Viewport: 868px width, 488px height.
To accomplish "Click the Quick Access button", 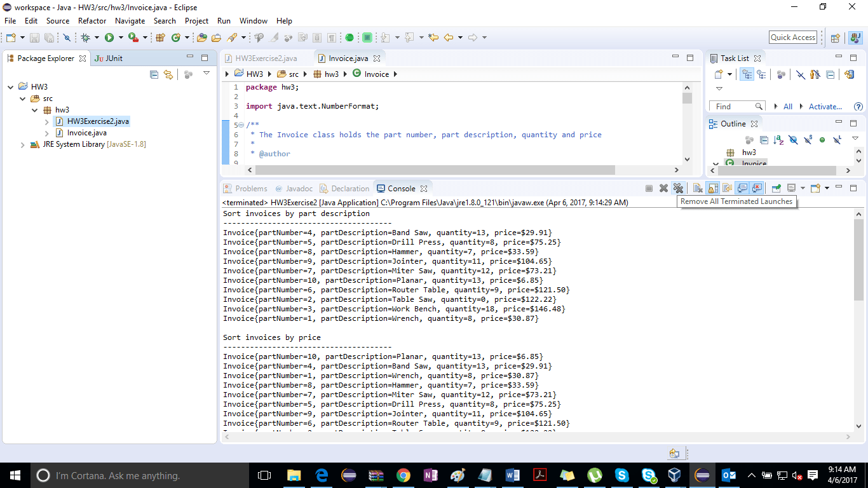I will coord(792,37).
